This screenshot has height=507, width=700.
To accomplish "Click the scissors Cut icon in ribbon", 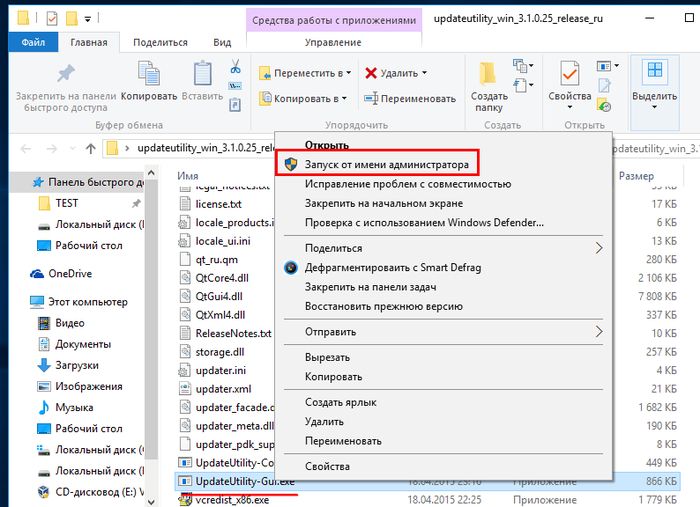I will point(235,67).
